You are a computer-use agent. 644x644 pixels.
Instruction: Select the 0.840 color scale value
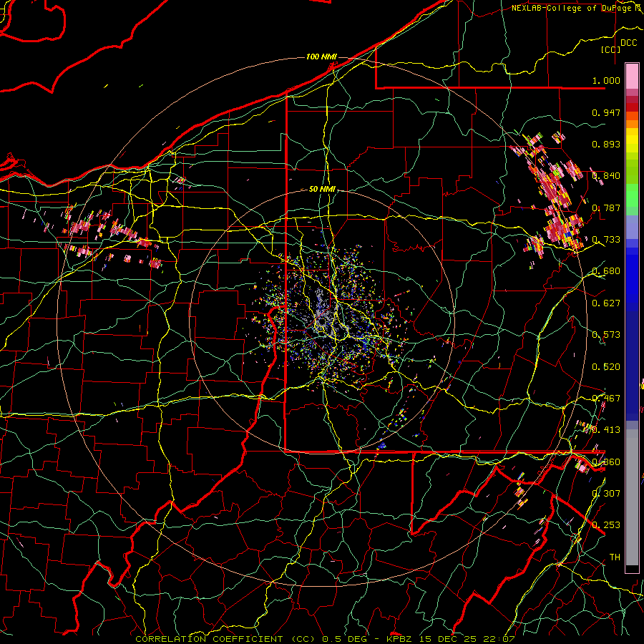click(x=606, y=176)
